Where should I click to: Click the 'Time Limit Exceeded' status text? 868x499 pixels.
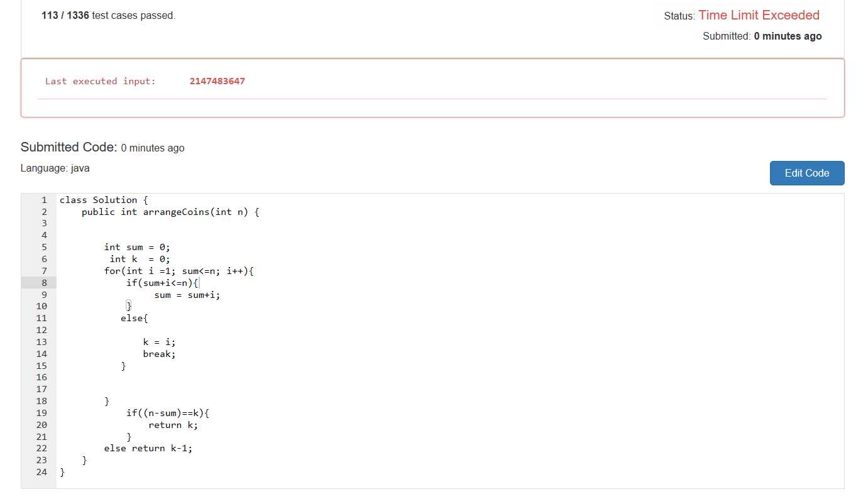[x=759, y=15]
